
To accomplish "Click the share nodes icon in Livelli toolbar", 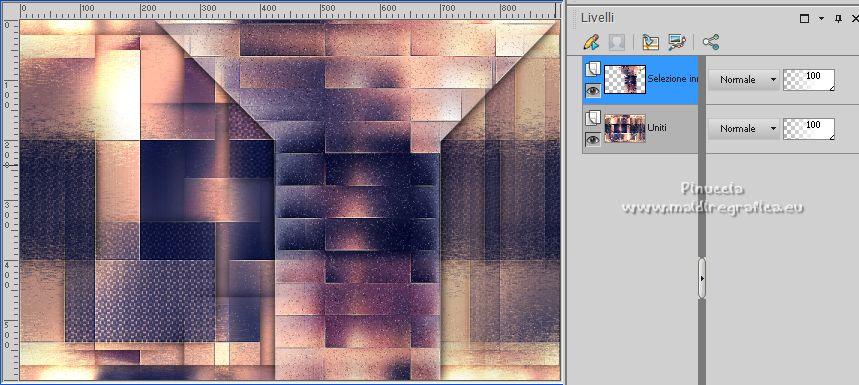I will [711, 42].
